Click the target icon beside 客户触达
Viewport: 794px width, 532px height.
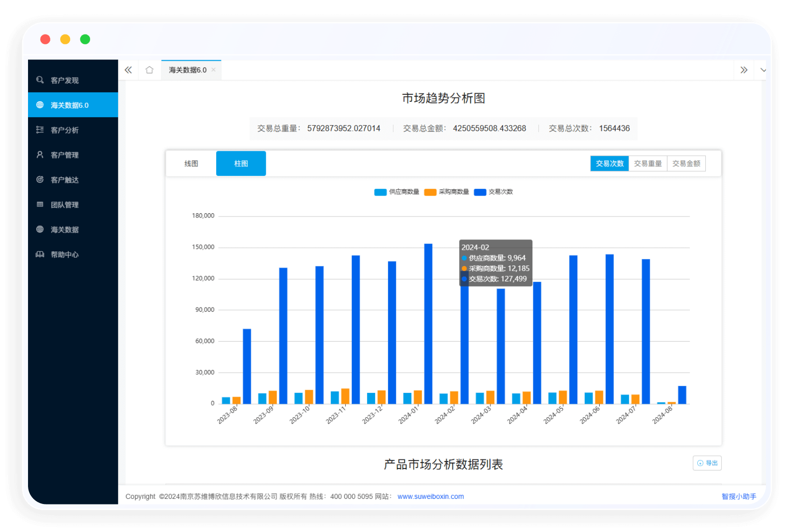coord(40,180)
